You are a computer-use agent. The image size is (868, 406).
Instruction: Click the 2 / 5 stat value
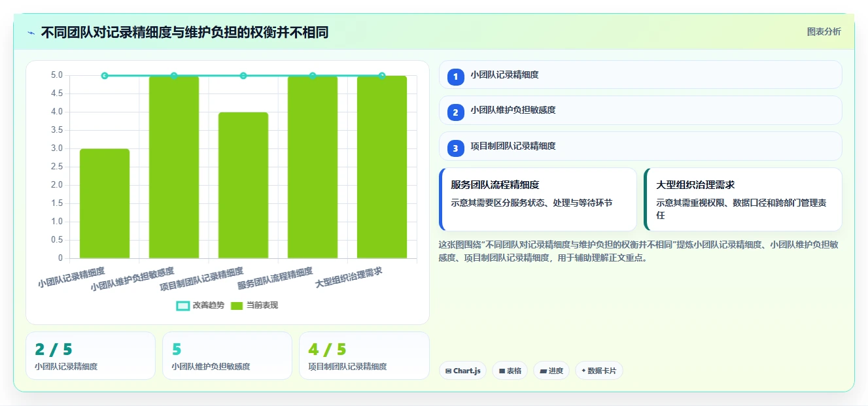(54, 350)
